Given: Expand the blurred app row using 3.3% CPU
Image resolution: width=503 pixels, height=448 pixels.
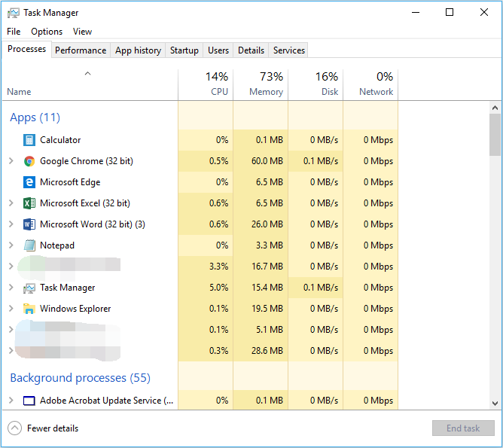Looking at the screenshot, I should coord(11,267).
